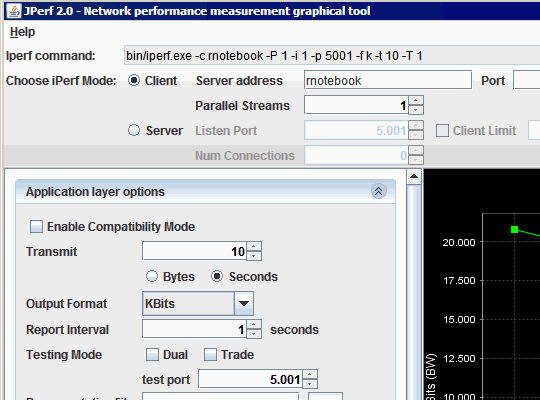Decrease the Transmit value with down arrow

click(x=254, y=256)
